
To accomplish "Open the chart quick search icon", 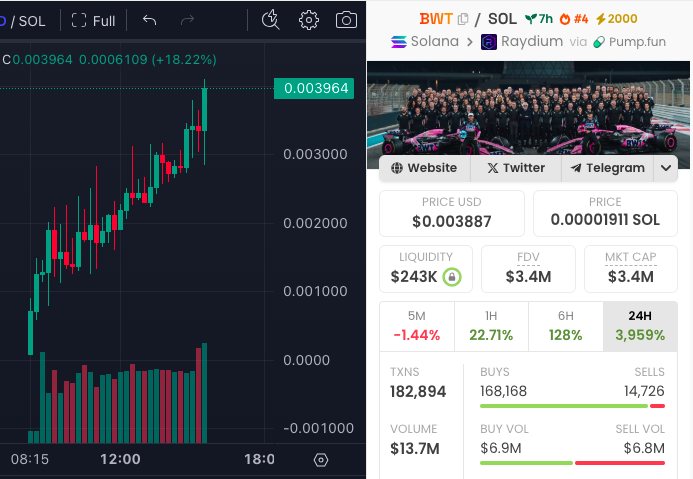I will point(270,20).
